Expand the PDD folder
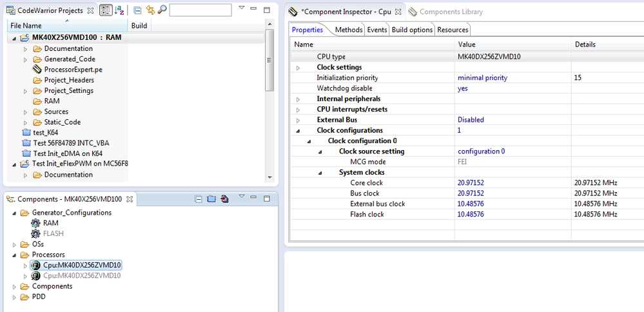The width and height of the screenshot is (644, 312). 14,297
